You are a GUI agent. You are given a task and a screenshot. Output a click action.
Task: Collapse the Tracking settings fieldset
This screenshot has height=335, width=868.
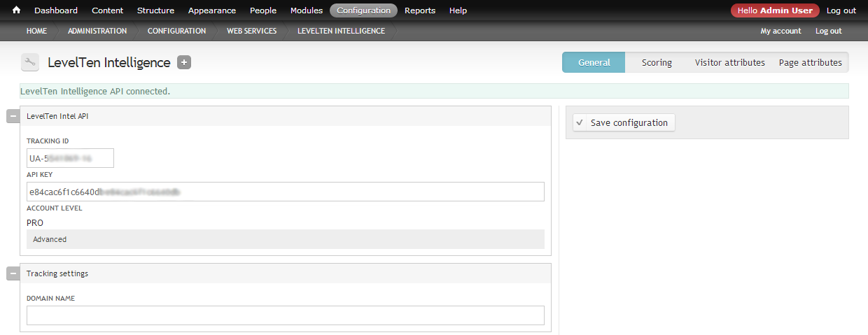click(13, 273)
